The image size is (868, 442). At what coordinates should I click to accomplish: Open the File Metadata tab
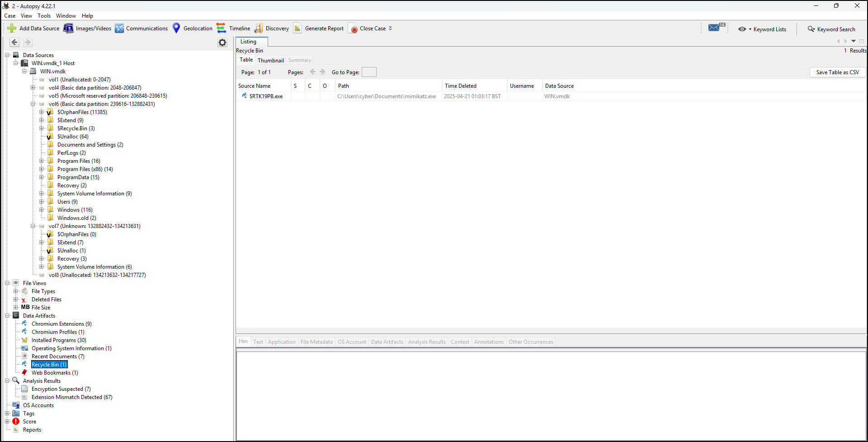point(316,342)
